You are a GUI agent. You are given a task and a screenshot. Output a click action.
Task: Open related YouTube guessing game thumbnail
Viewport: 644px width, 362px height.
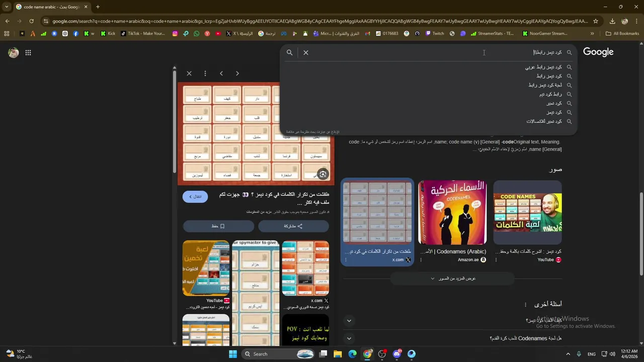tap(206, 268)
